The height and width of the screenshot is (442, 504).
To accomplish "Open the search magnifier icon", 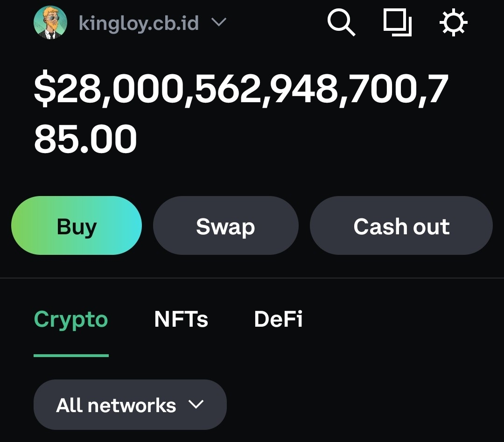I will pyautogui.click(x=341, y=22).
